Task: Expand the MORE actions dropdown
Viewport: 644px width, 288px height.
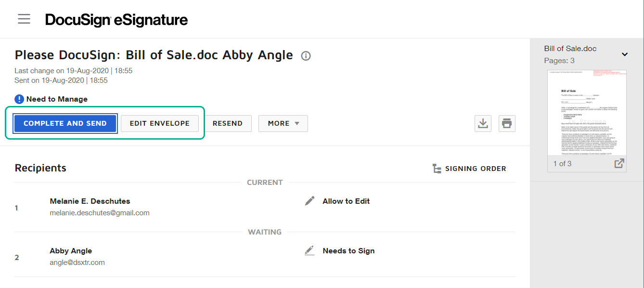Action: (x=283, y=123)
